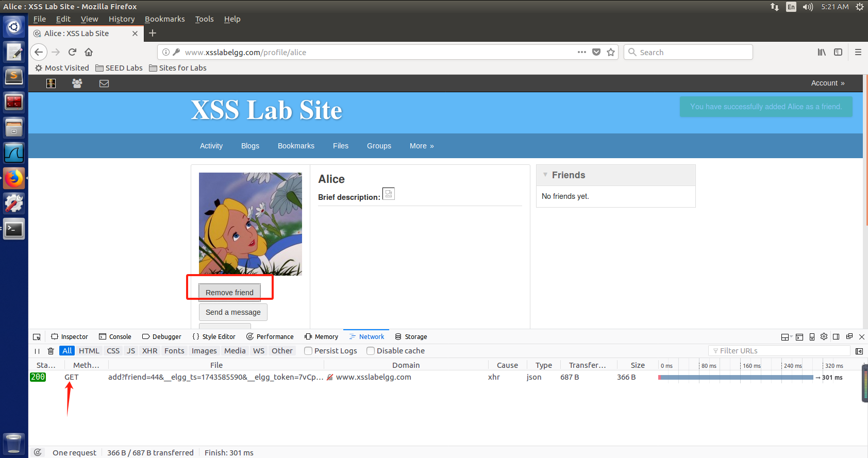
Task: Click the profile avatar icon in Elgg topbar
Action: point(51,83)
